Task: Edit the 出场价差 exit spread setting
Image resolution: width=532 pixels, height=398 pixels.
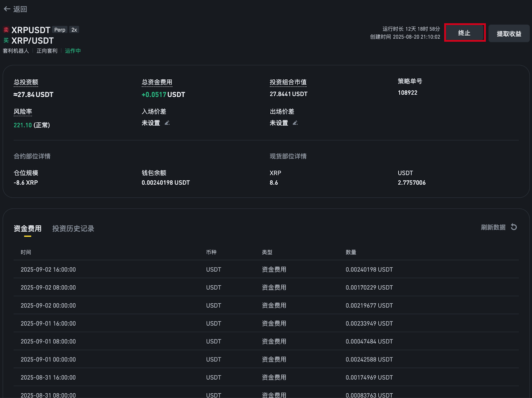Action: pyautogui.click(x=295, y=123)
